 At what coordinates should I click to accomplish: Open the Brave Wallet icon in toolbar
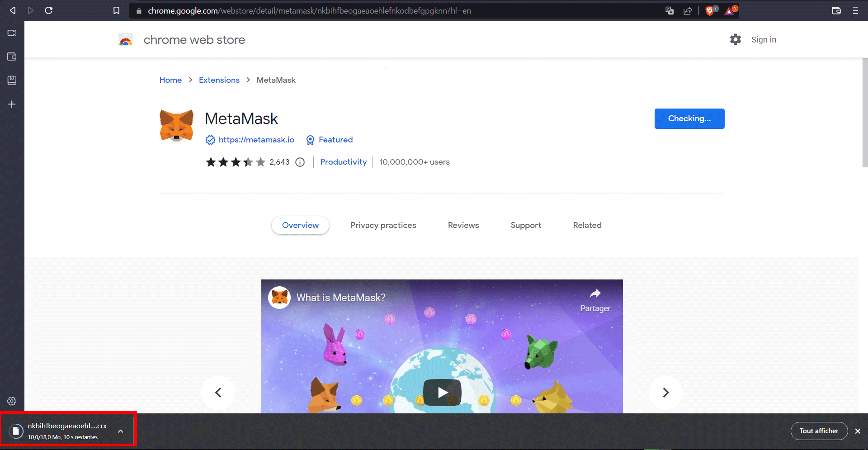point(836,10)
